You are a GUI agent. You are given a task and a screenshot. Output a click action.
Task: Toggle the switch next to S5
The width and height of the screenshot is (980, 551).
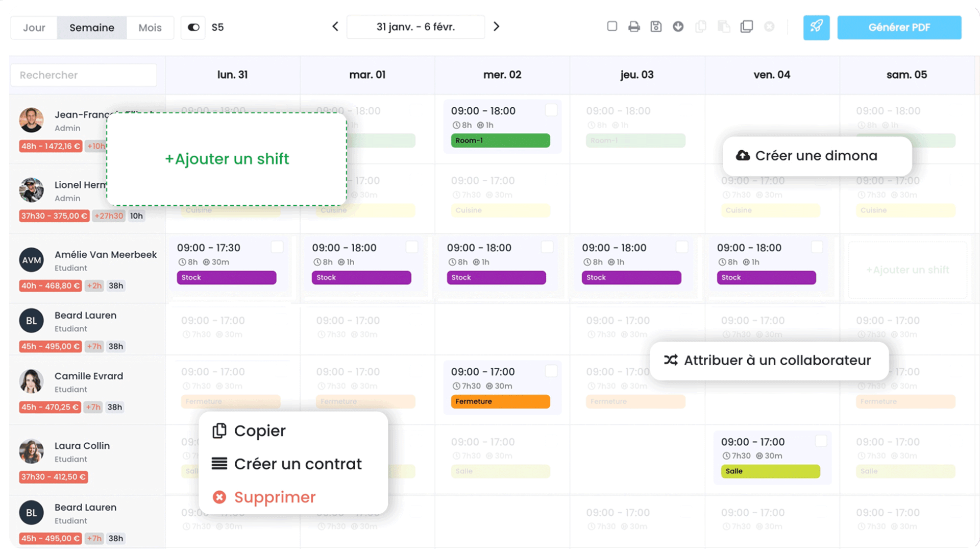pos(193,28)
